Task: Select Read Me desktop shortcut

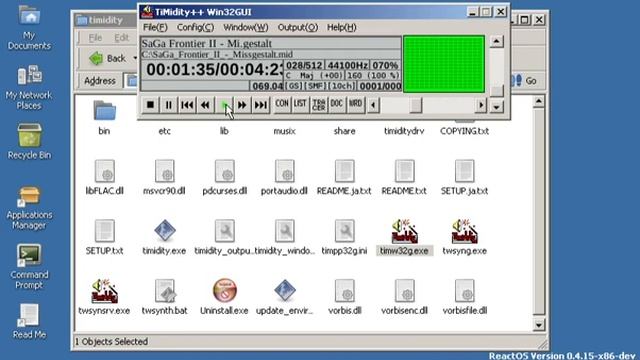Action: point(29,321)
